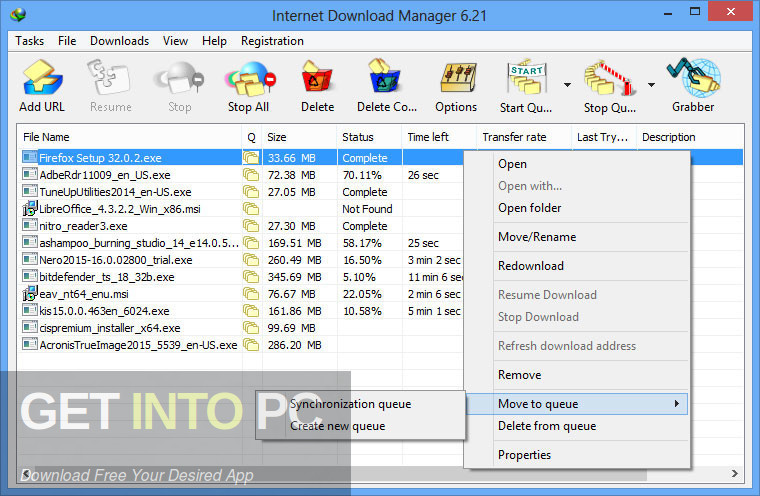
Task: Click queue icon in kis15.0.0.463en row
Action: pyautogui.click(x=251, y=311)
